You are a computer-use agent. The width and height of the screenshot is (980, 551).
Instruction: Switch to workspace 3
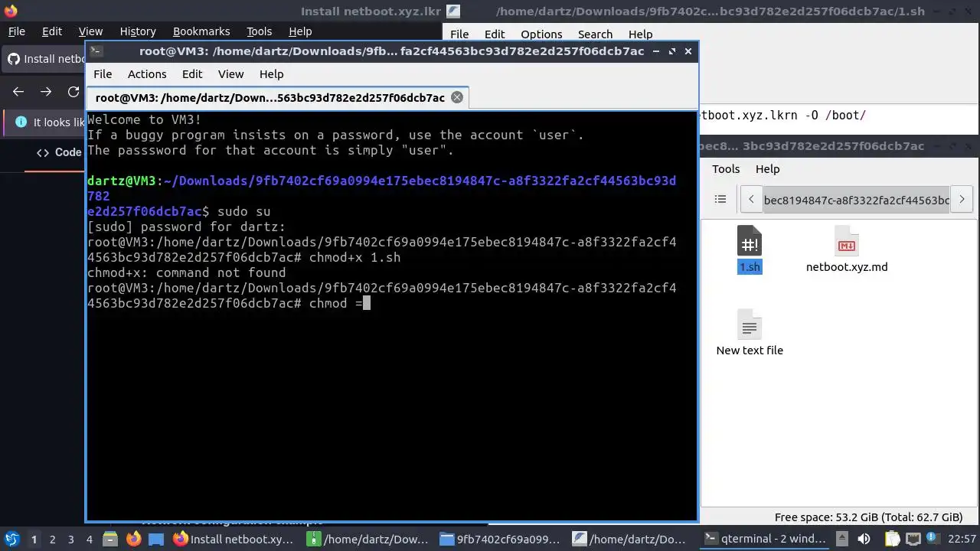point(70,539)
